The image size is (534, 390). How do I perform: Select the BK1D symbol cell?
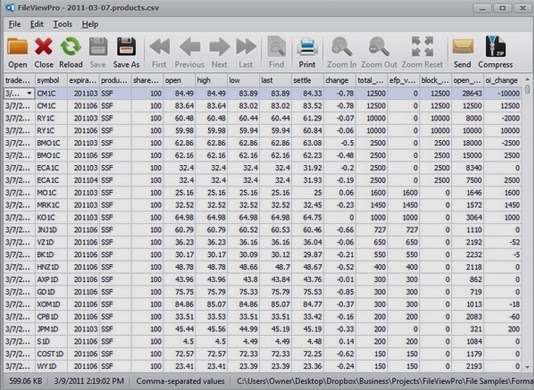(51, 255)
